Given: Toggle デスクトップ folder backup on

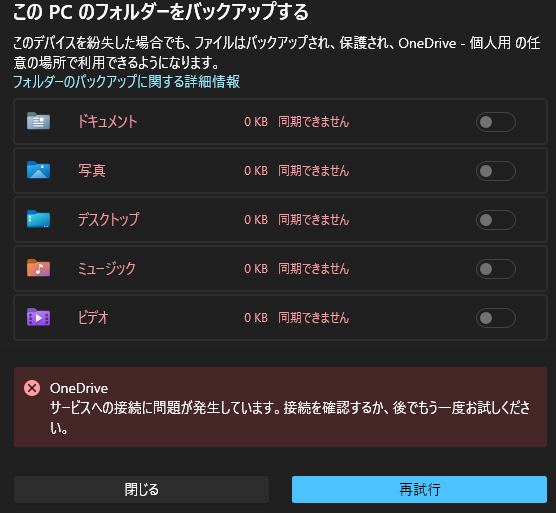Looking at the screenshot, I should tap(495, 220).
